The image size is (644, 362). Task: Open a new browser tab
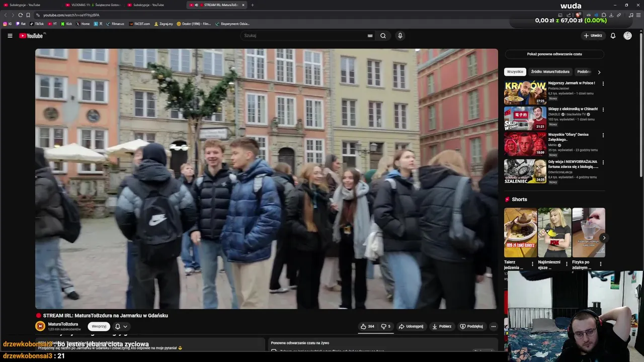253,5
